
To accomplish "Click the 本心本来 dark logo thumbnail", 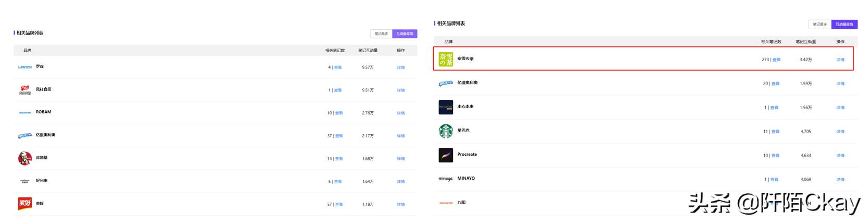I will pos(446,107).
